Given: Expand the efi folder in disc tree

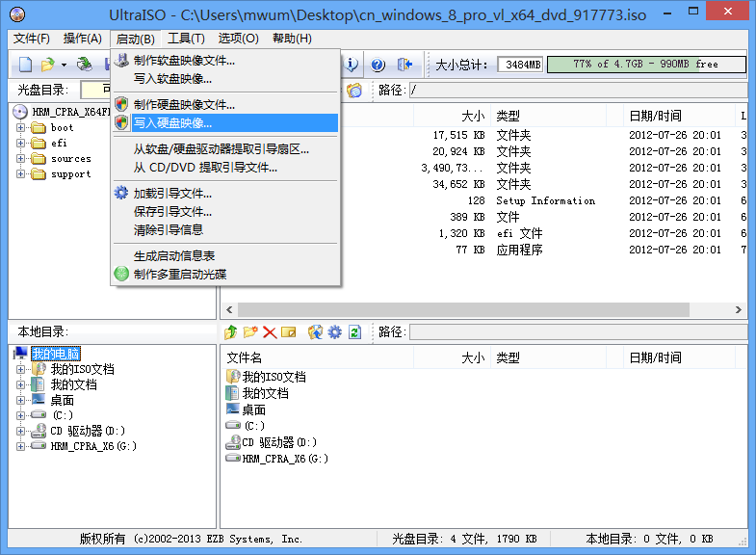Looking at the screenshot, I should (x=20, y=144).
